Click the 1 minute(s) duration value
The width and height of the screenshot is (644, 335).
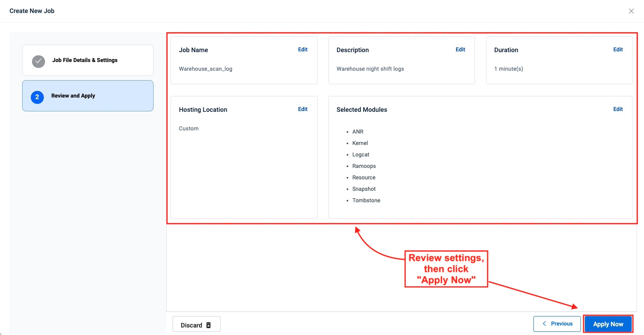pos(509,69)
